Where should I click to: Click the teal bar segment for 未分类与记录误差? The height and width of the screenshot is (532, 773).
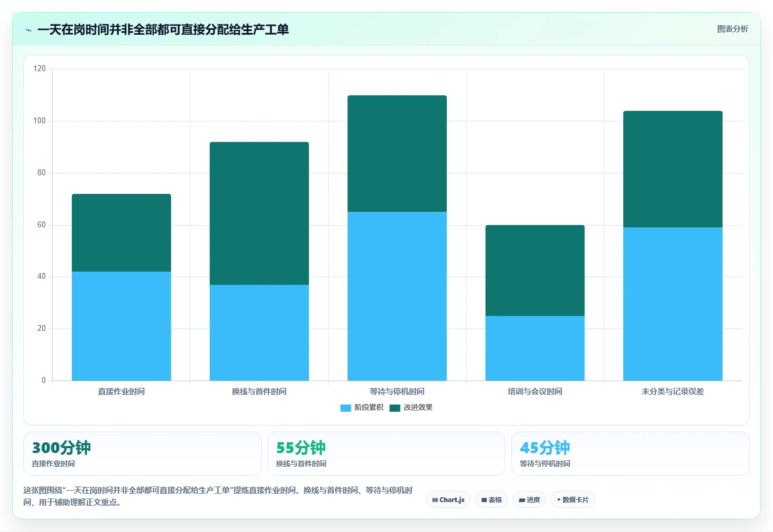click(x=673, y=169)
